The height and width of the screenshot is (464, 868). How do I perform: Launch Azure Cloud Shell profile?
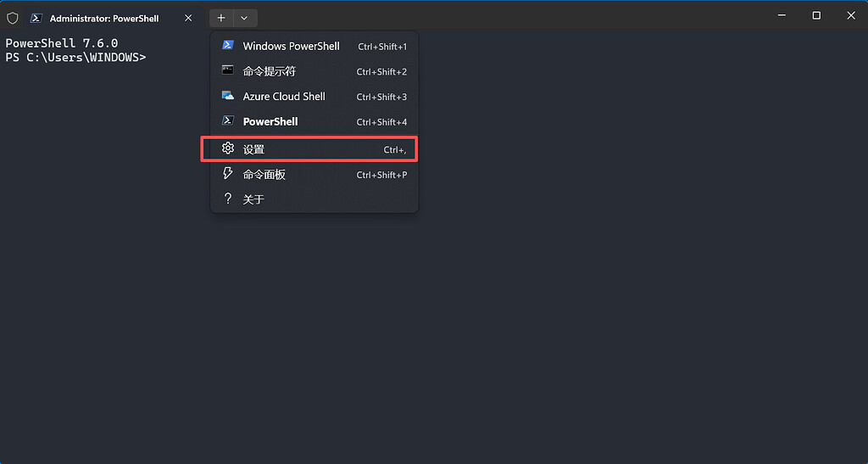click(314, 97)
